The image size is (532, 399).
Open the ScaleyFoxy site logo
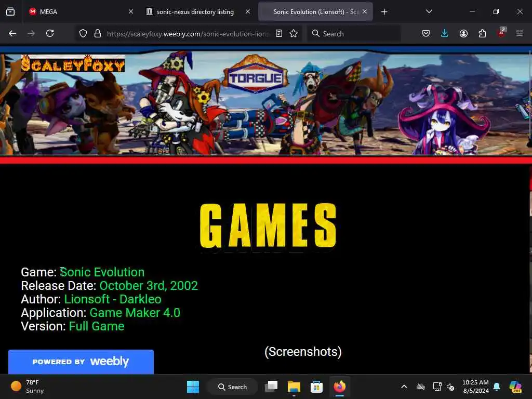(x=73, y=64)
